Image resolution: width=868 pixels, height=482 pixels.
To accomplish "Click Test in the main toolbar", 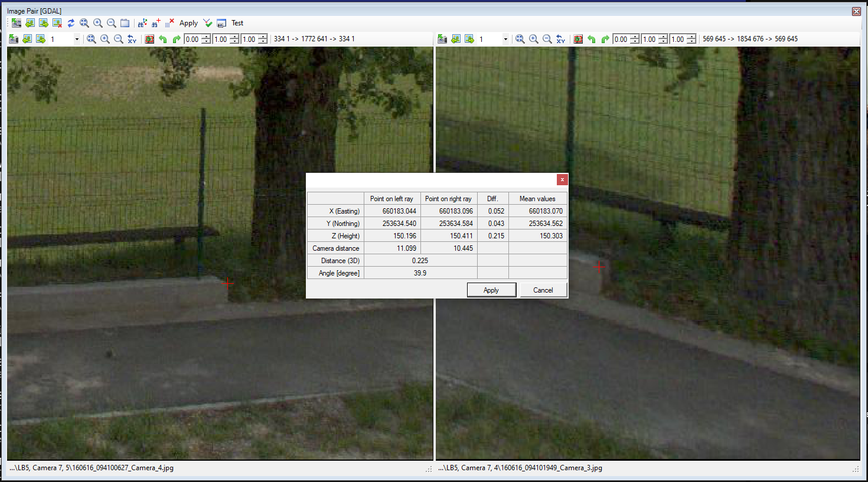I will (x=237, y=23).
